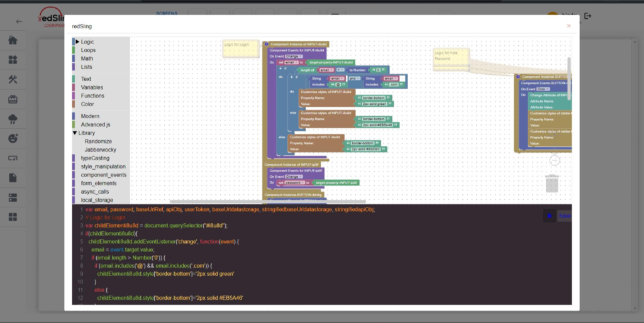The image size is (644, 323).
Task: Open the On Event Change dropdown for INPUT-i8u8d
Action: tap(294, 57)
